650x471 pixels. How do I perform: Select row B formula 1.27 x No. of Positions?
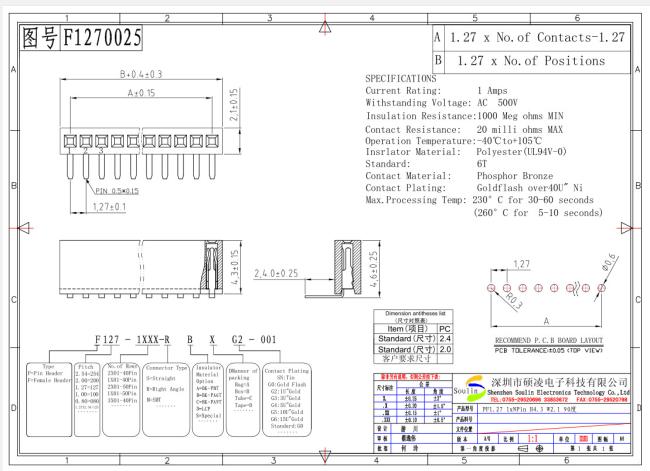tap(531, 61)
